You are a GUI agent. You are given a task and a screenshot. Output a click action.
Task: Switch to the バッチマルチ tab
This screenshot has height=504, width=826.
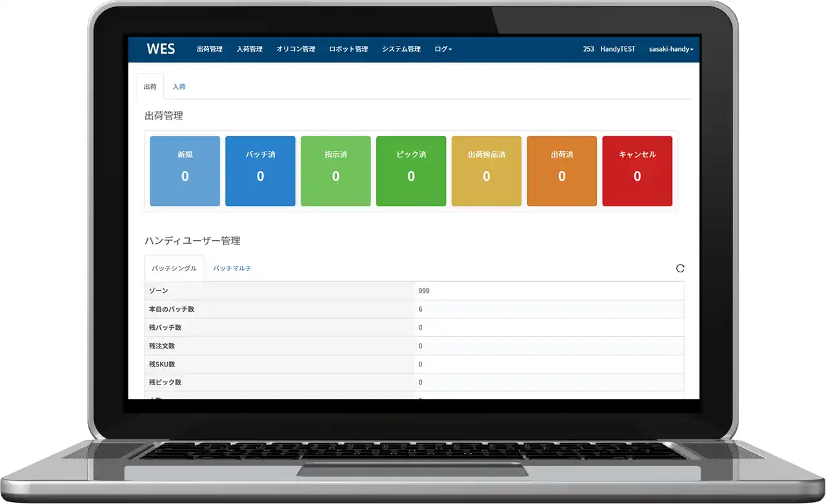tap(232, 268)
